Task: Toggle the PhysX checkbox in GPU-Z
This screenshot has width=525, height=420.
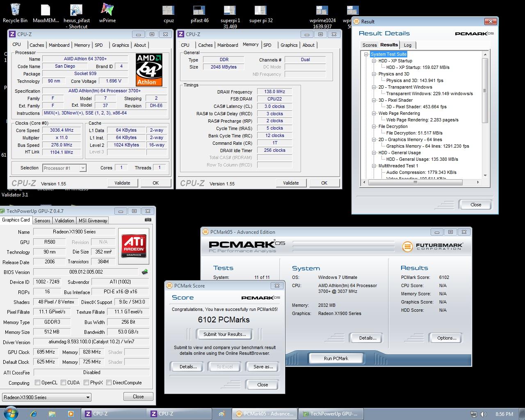Action: [87, 383]
